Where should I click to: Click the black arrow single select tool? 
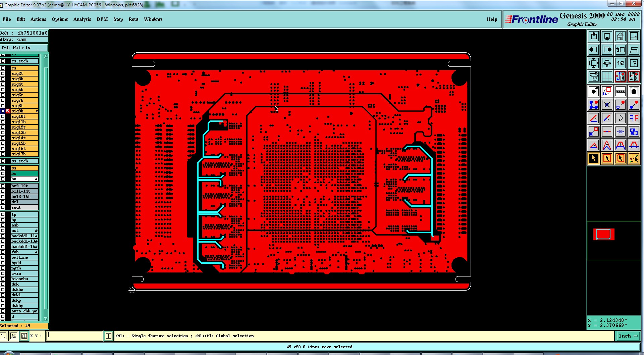click(594, 158)
